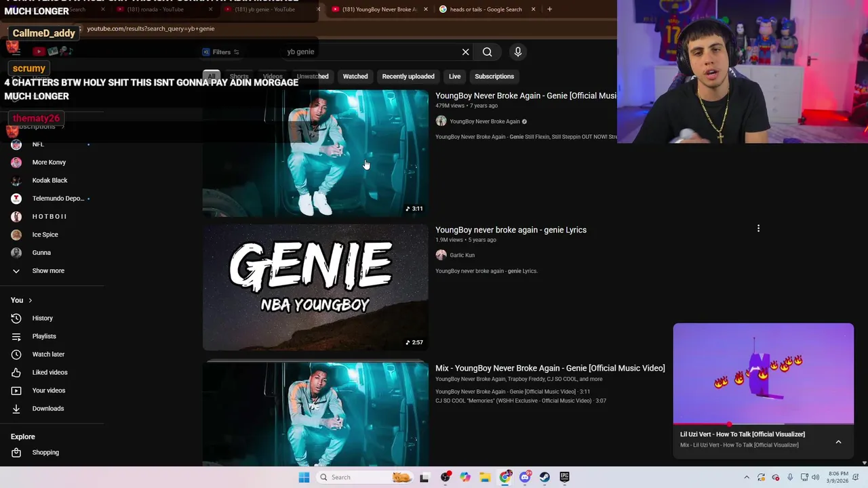Expand the miniplayer with the chevron
Screen dimensions: 868x488
(838, 442)
